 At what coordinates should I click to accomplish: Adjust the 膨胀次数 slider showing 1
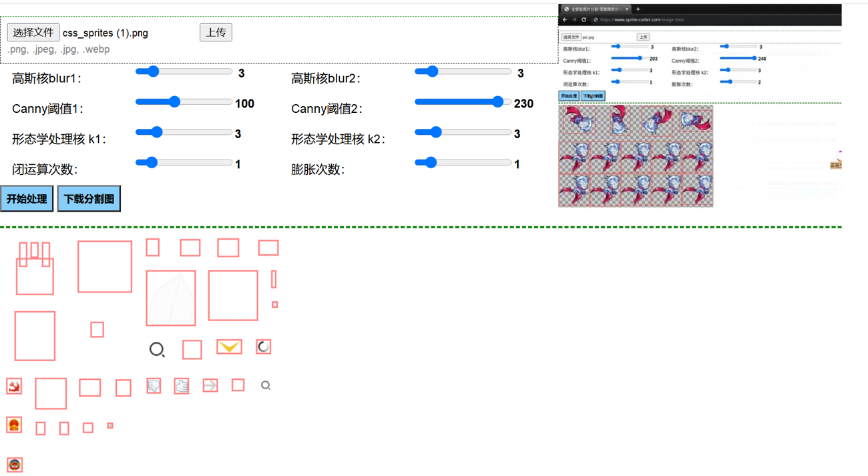431,162
